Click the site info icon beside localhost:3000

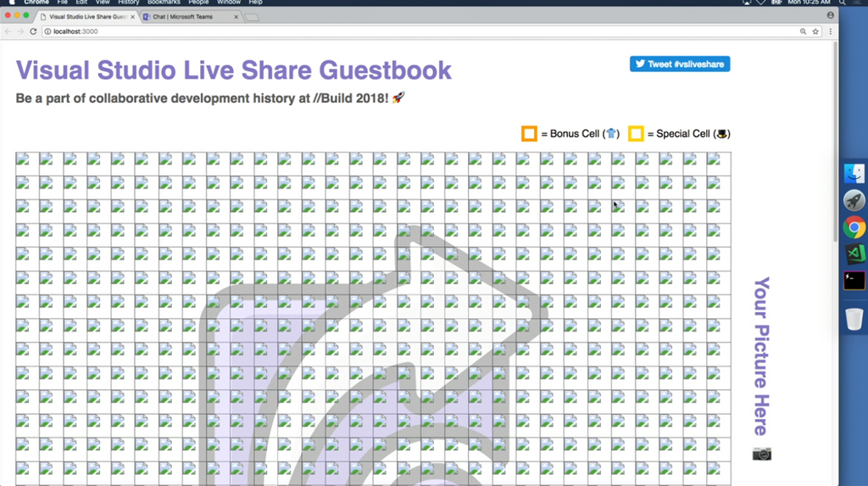pos(47,31)
